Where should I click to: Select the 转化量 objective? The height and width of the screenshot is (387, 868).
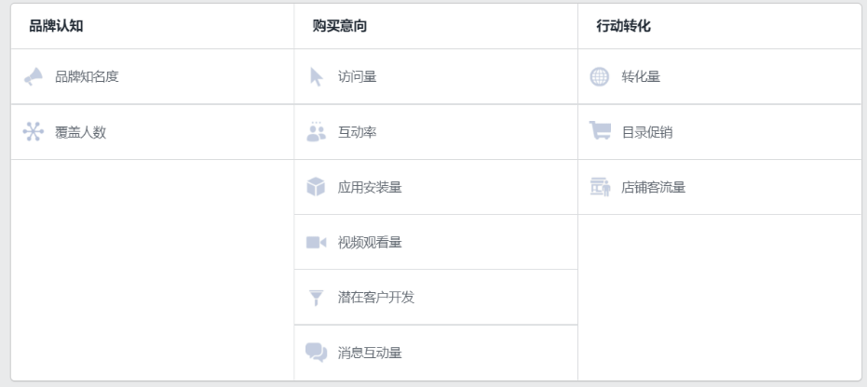tap(720, 76)
